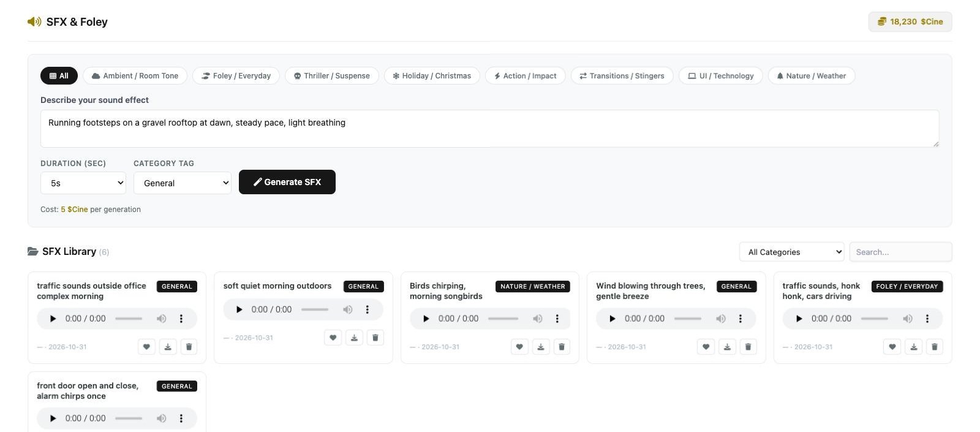
Task: Mute the 'Wind blowing through trees' player
Action: point(721,319)
